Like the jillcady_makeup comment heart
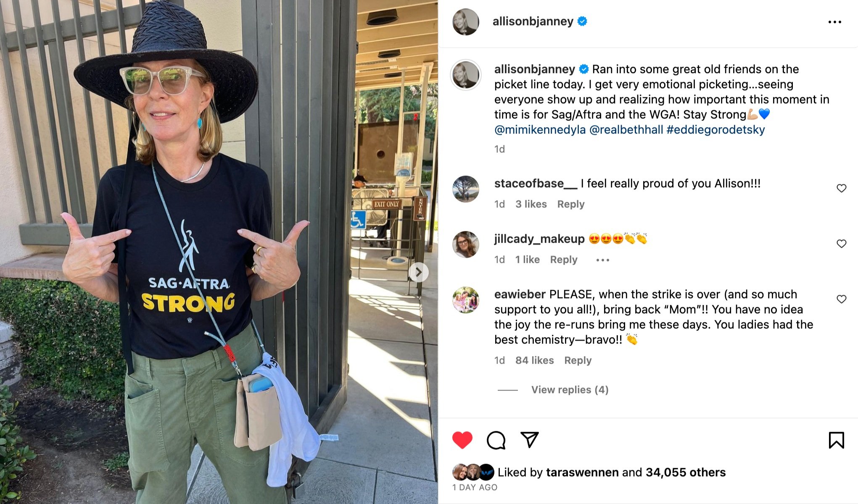Image resolution: width=858 pixels, height=504 pixels. [x=841, y=244]
